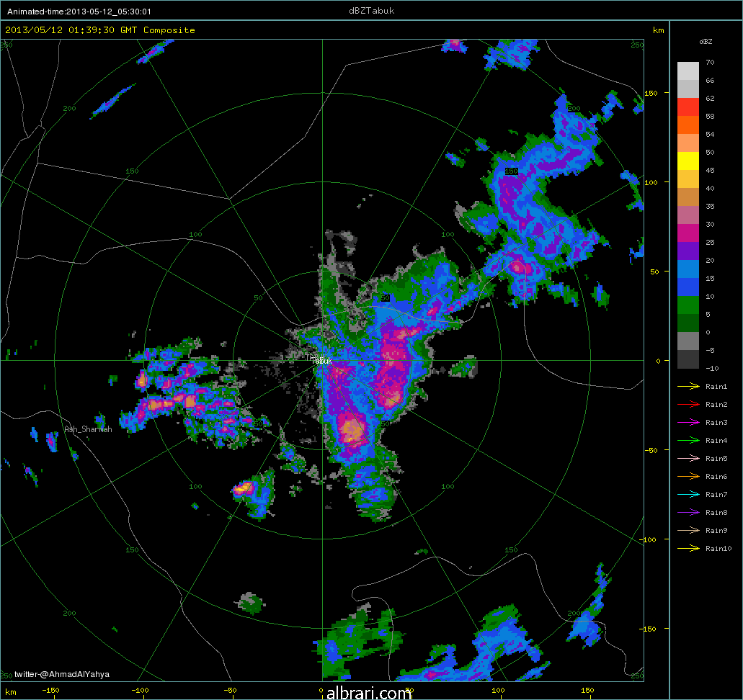Click the -100 tick label on the bottom axis
The image size is (743, 700).
pyautogui.click(x=140, y=691)
